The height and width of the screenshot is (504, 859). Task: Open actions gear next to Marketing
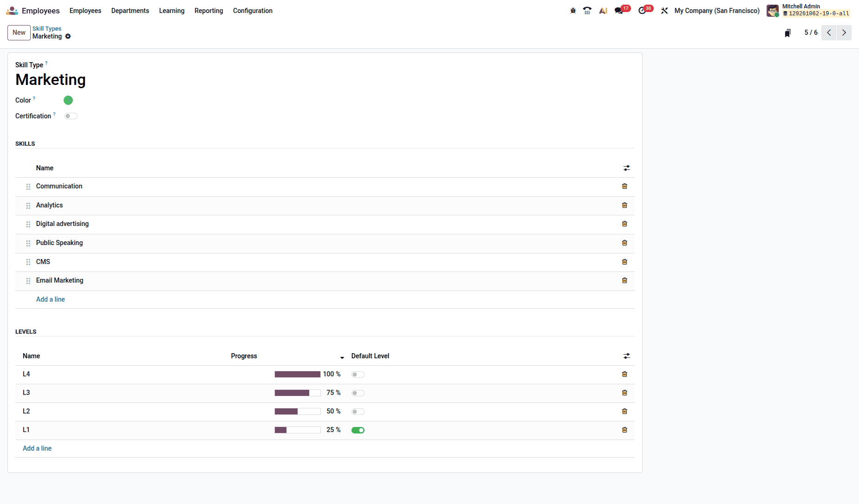coord(68,36)
